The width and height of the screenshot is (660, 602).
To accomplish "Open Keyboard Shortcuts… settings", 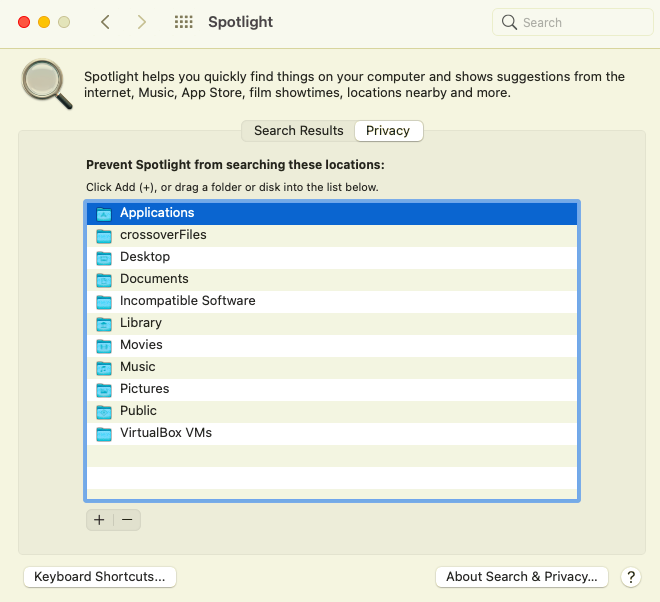I will (x=100, y=577).
